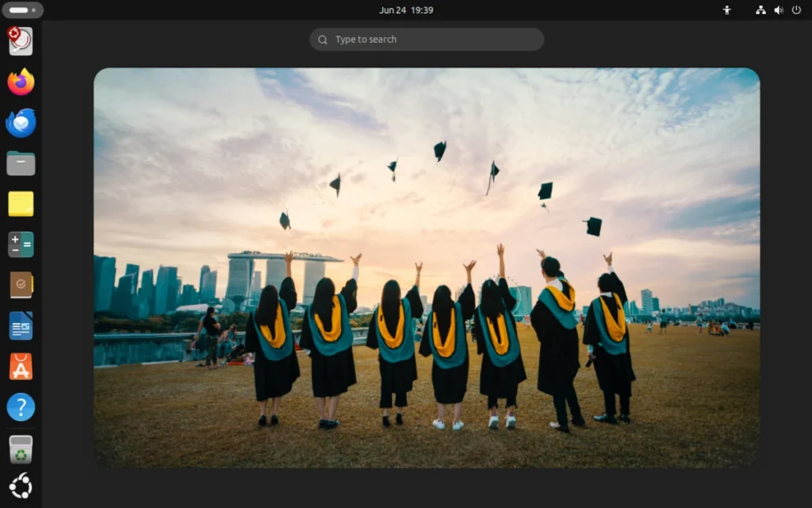Open the Trash in the dock
This screenshot has width=812, height=508.
point(21,449)
